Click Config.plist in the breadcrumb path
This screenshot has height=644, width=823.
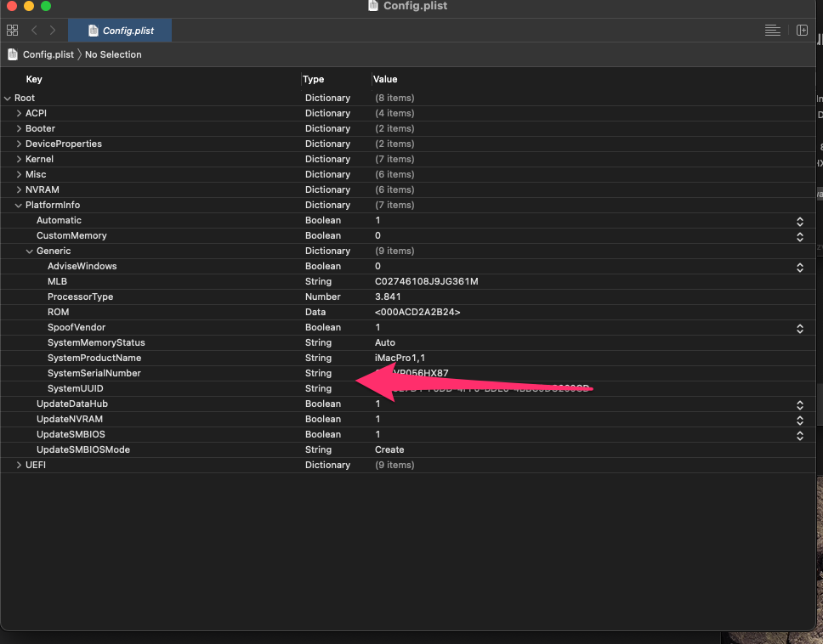coord(48,54)
